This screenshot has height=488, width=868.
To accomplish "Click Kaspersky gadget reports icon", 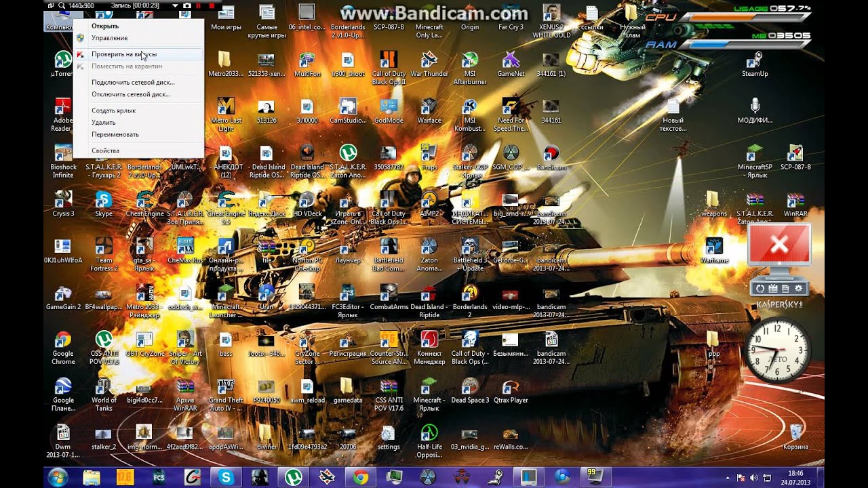I will pyautogui.click(x=786, y=289).
